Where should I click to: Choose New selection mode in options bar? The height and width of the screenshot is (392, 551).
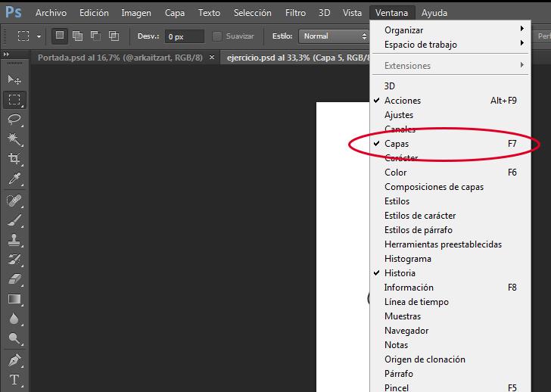pos(60,36)
